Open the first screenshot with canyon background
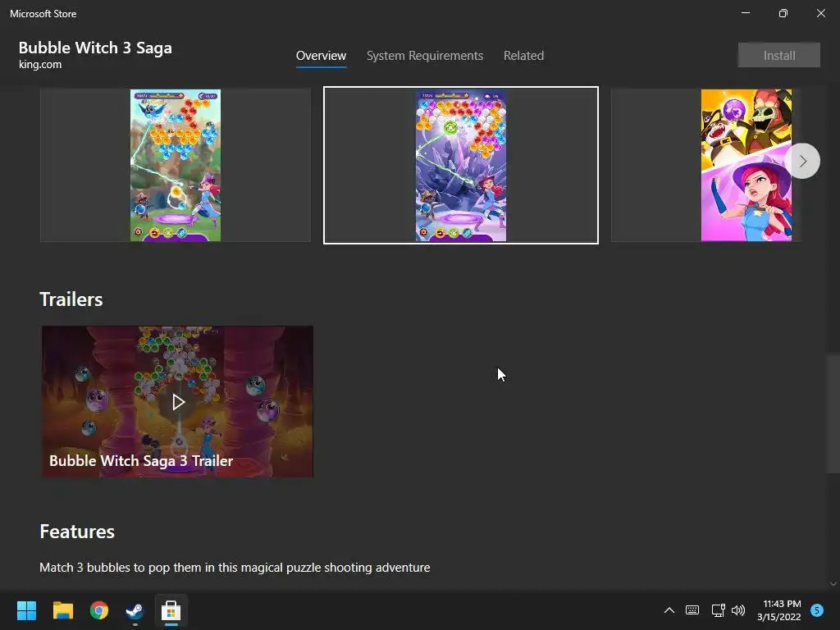840x630 pixels. pyautogui.click(x=176, y=165)
